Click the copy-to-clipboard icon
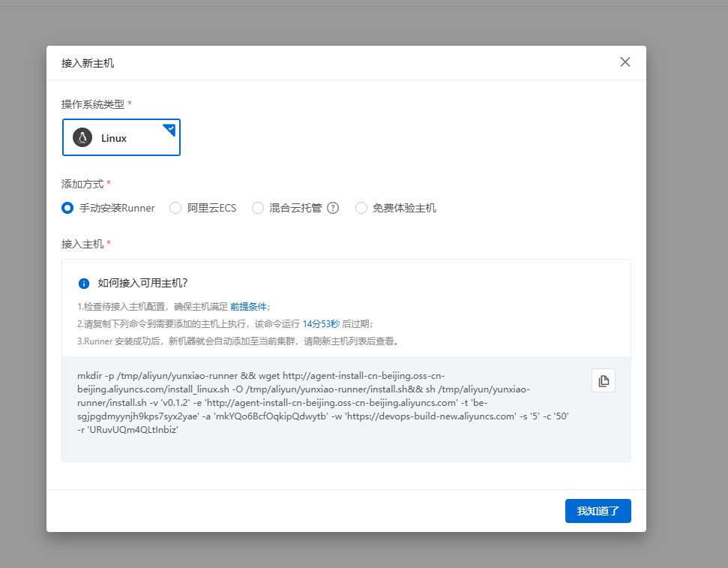 604,380
